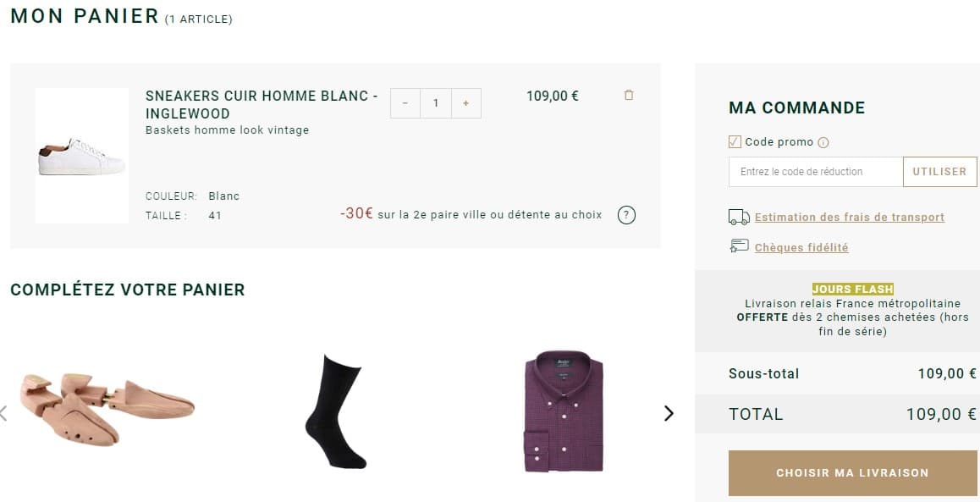The image size is (980, 502).
Task: Click the truck icon for shipping estimation
Action: click(x=735, y=216)
